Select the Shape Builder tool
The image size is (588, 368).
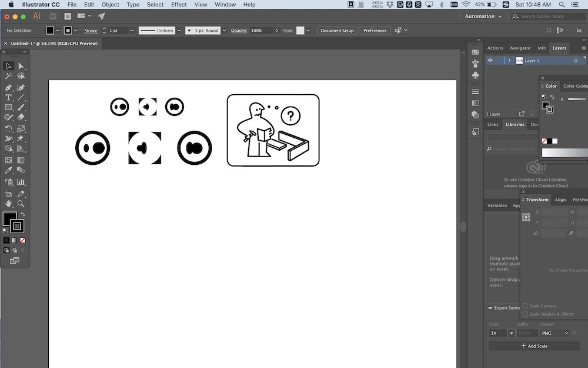[x=8, y=149]
